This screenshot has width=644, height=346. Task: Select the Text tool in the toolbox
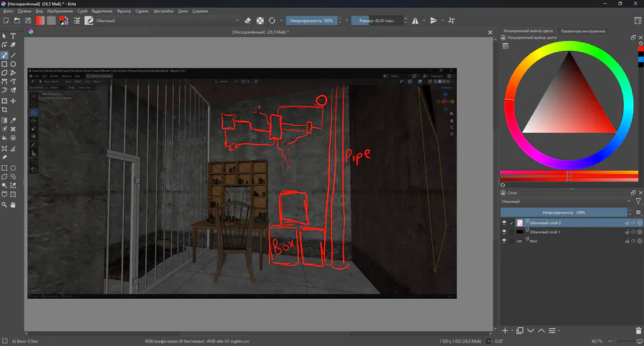13,36
